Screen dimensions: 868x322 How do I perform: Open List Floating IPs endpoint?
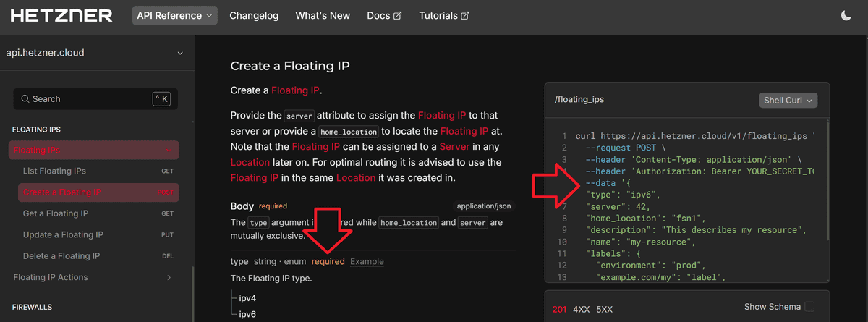[x=98, y=171]
